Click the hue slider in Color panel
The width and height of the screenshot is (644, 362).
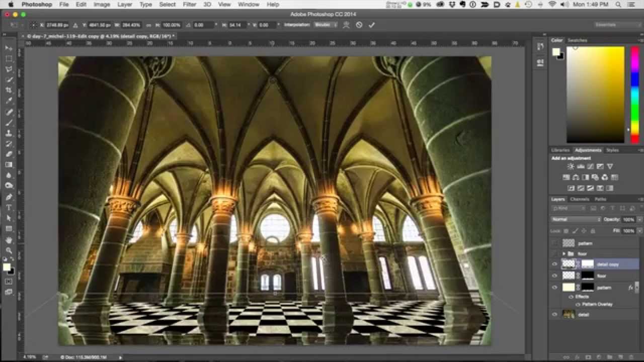point(635,95)
